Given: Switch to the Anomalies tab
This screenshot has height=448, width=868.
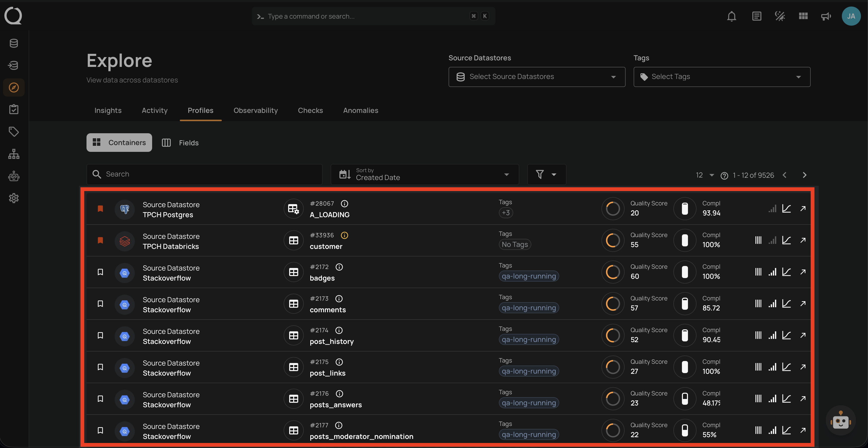Looking at the screenshot, I should click(x=361, y=110).
